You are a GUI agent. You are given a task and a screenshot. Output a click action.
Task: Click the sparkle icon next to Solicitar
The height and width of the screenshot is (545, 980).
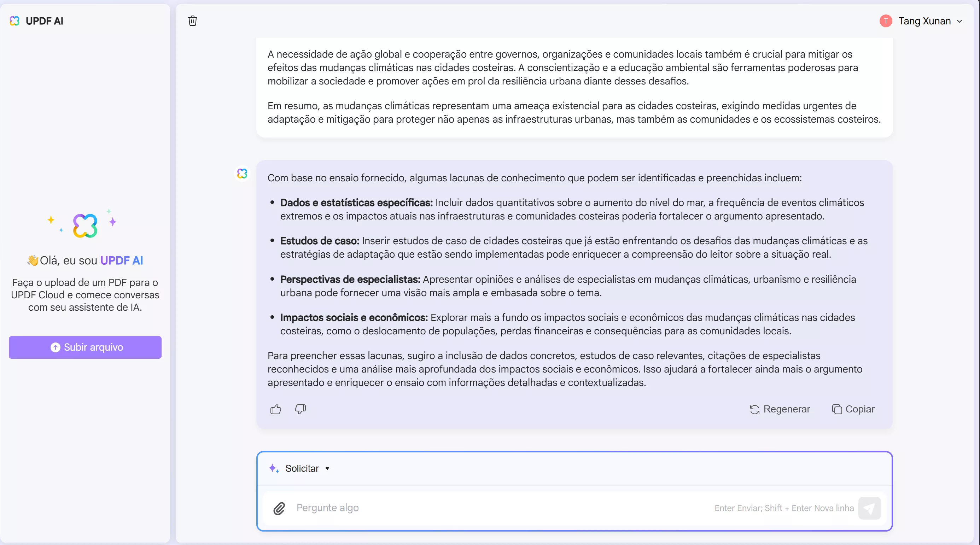click(x=274, y=469)
